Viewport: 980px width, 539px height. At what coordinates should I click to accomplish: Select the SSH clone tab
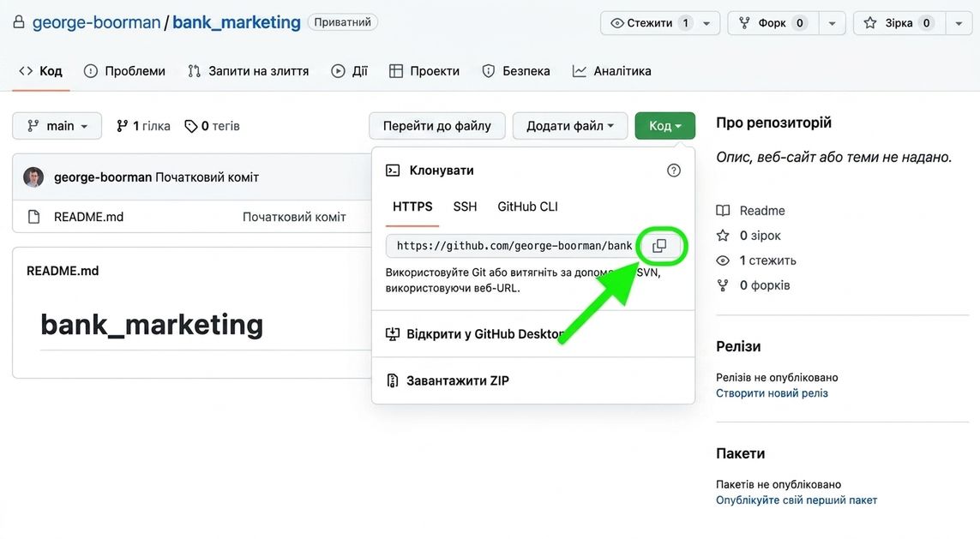465,207
